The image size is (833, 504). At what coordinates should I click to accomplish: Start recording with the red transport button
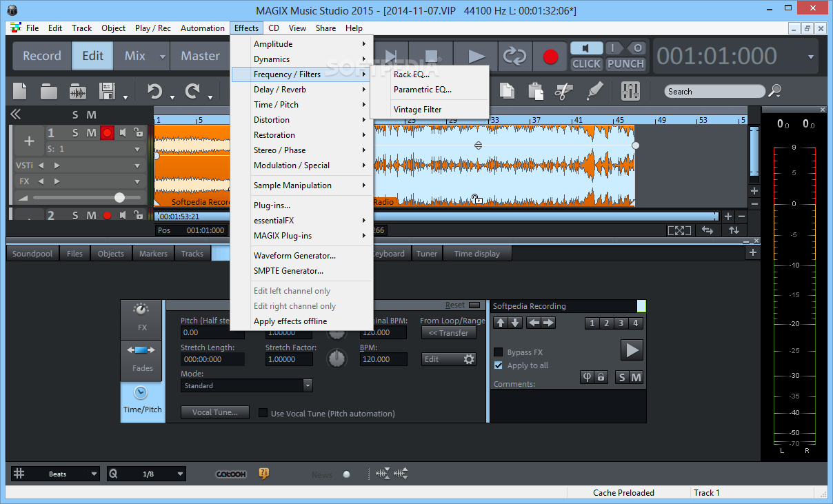pyautogui.click(x=550, y=56)
